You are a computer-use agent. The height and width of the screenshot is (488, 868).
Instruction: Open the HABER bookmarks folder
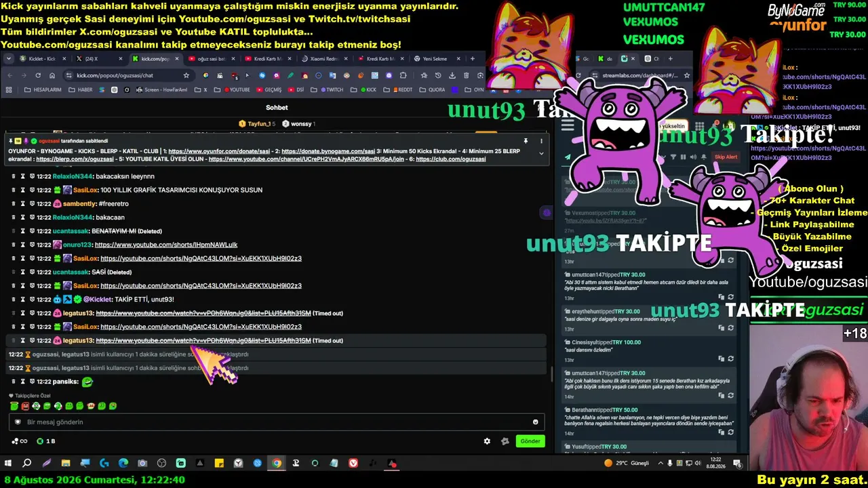[x=81, y=89]
